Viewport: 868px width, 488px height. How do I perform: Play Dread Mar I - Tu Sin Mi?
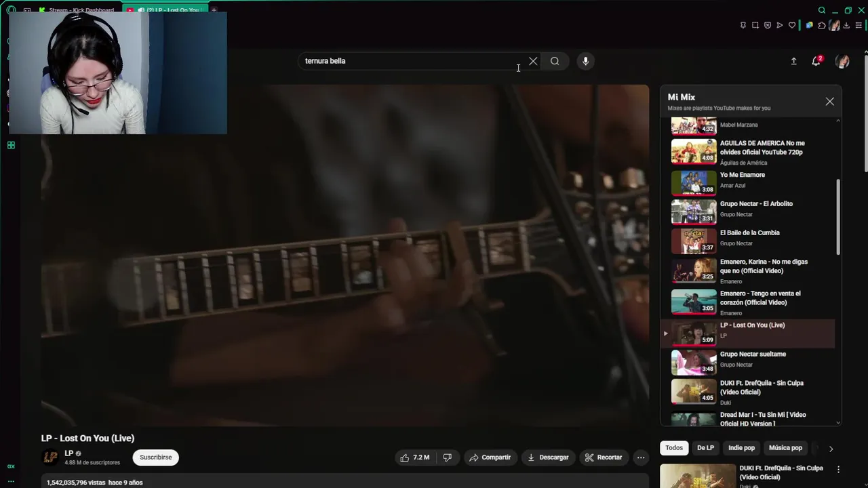(x=749, y=418)
